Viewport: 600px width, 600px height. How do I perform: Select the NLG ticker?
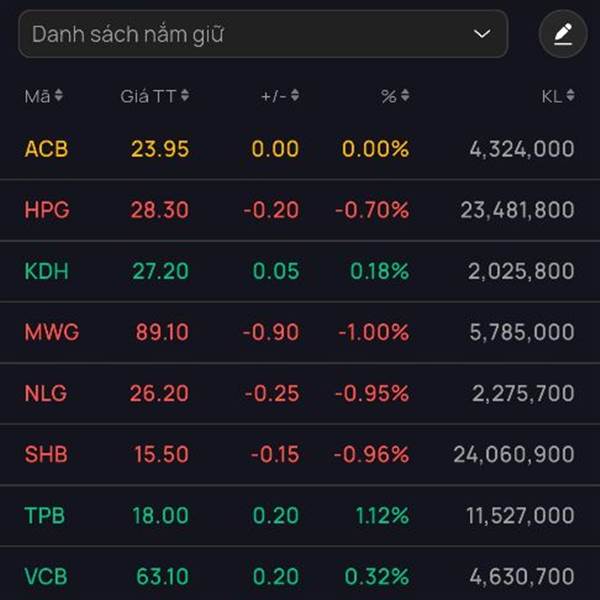tap(46, 393)
